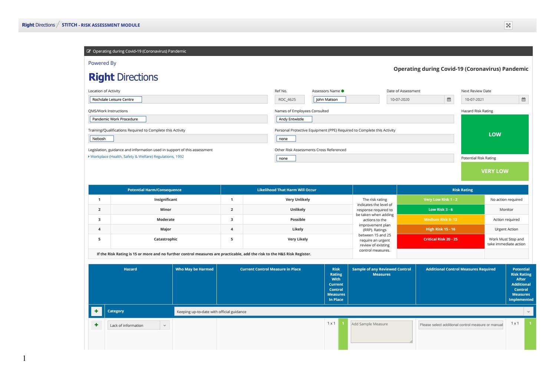Click the edit icon in the dark title bar
555x392 pixels.
point(89,51)
